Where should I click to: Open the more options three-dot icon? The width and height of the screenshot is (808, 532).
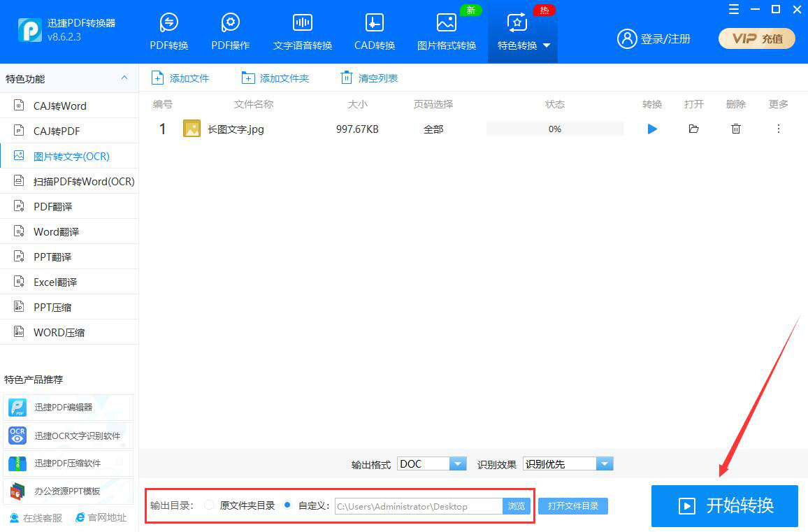(x=778, y=129)
